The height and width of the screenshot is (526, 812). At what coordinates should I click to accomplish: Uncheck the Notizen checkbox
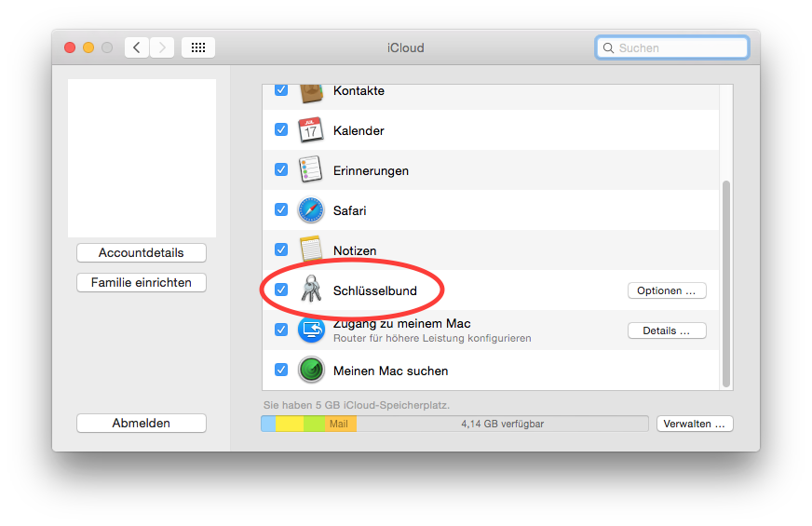(281, 250)
